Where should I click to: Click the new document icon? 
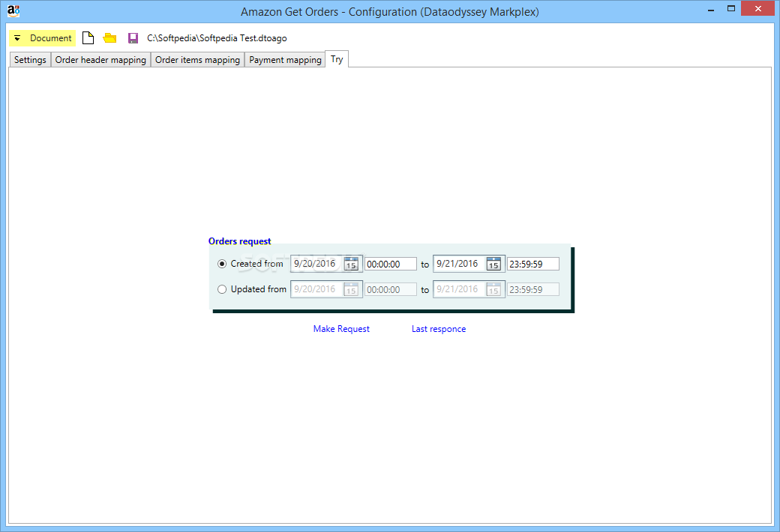tap(88, 37)
